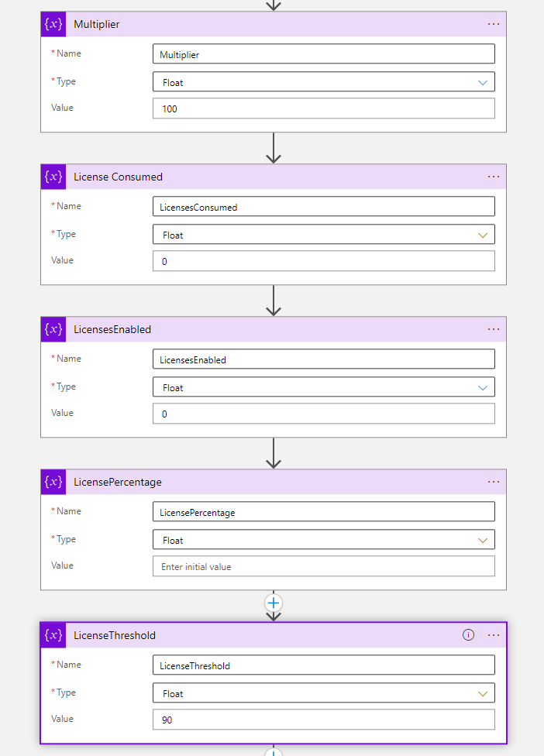This screenshot has width=544, height=756.
Task: Collapse the License Consumed action header
Action: coord(274,177)
